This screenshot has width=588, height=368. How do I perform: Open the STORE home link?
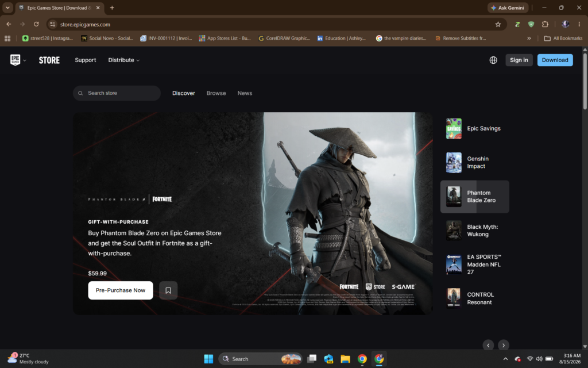49,60
